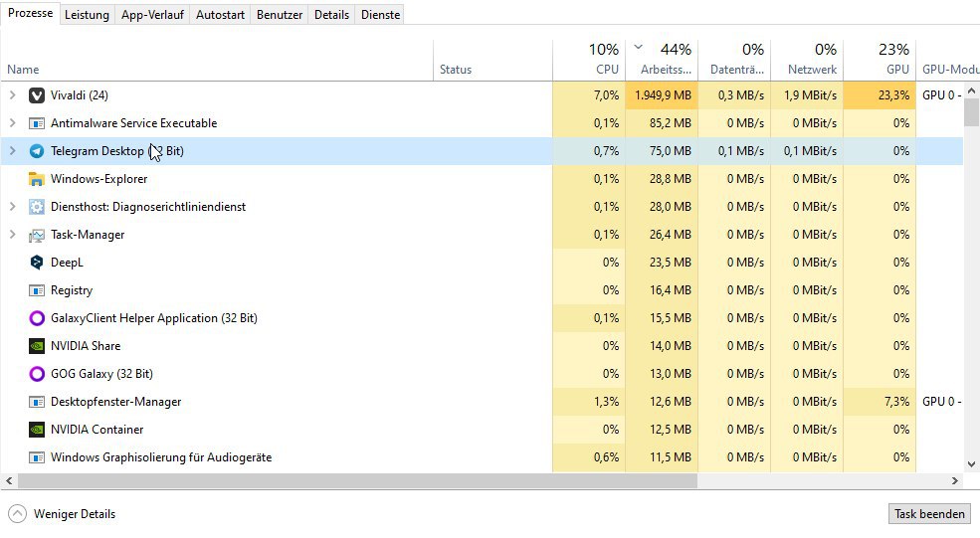980x538 pixels.
Task: Expand the Diensthost: Diagnoserichtliniendienst group
Action: (x=13, y=206)
